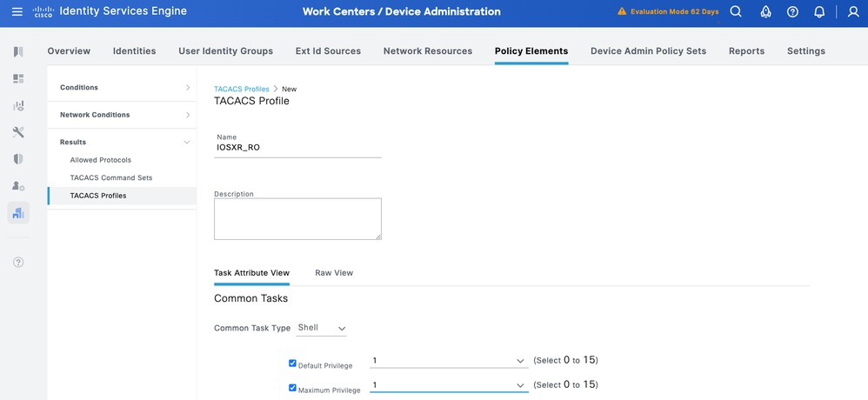Open the context visibility sidebar icon

(x=18, y=106)
